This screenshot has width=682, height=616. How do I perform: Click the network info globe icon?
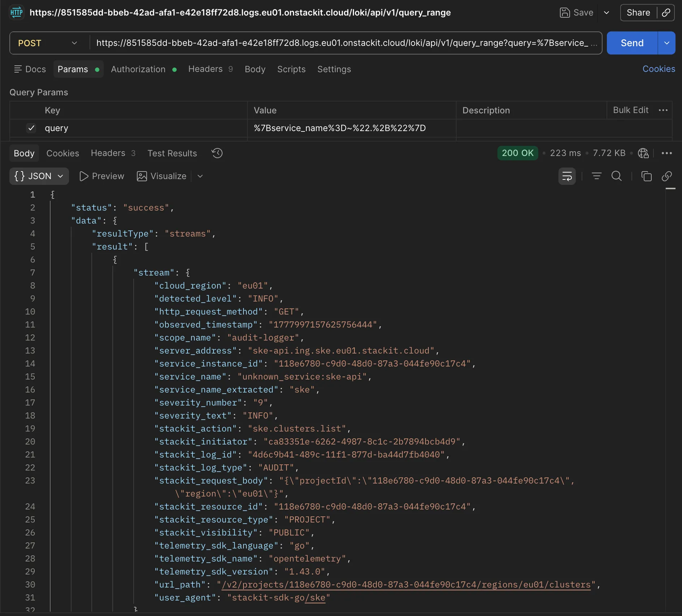tap(643, 153)
